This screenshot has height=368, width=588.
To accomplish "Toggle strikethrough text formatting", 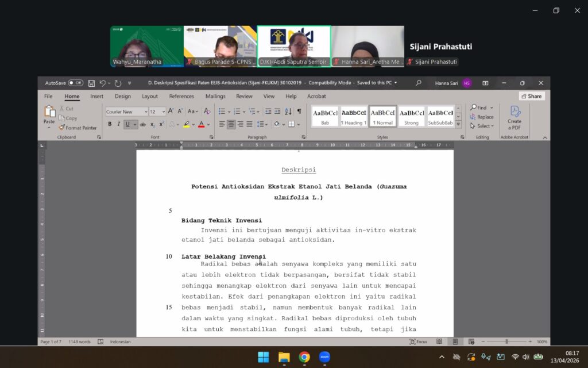I will pos(142,124).
